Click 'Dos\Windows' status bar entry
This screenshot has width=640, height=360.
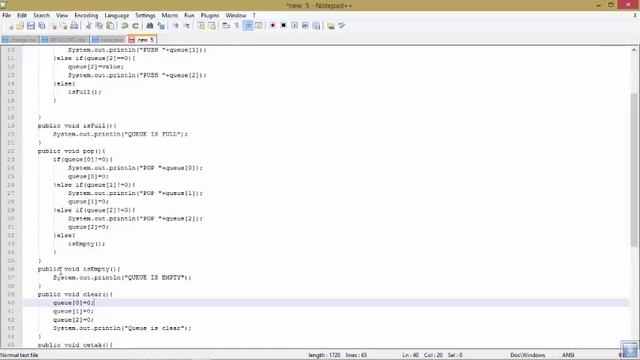pos(527,355)
